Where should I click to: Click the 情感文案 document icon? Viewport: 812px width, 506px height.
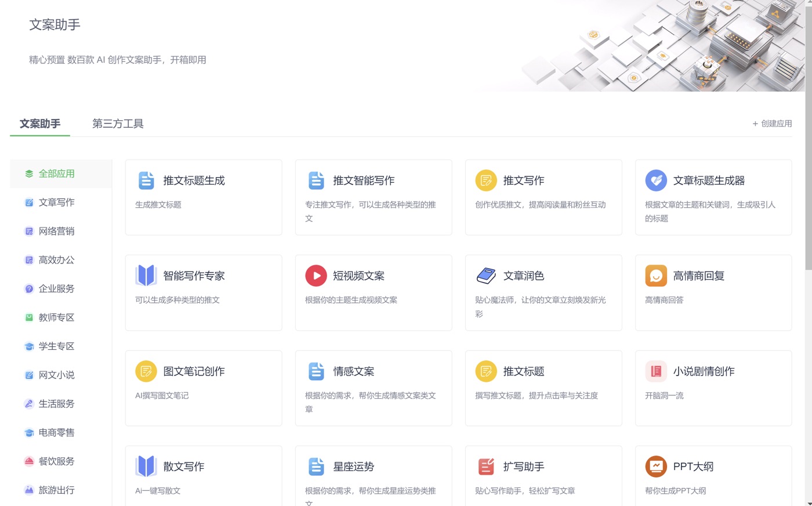point(316,371)
